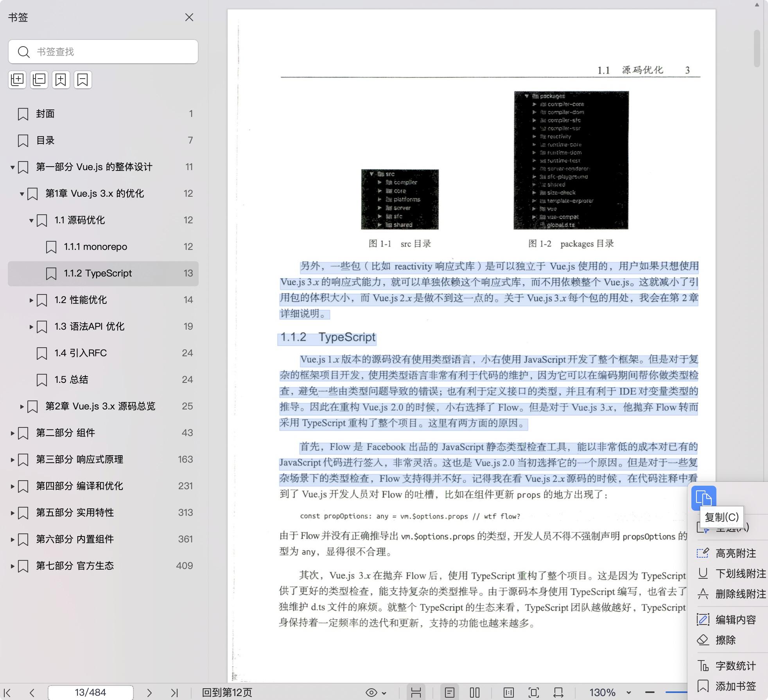Screen dimensions: 768x700
Task: Click page number 43 beside 第二部分
Action: point(187,433)
